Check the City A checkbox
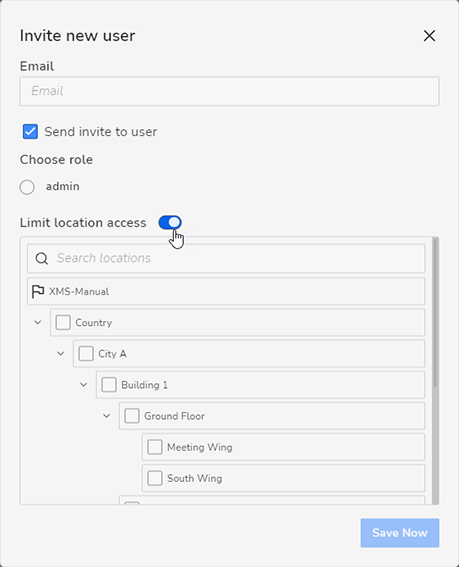The height and width of the screenshot is (567, 459). [x=86, y=353]
